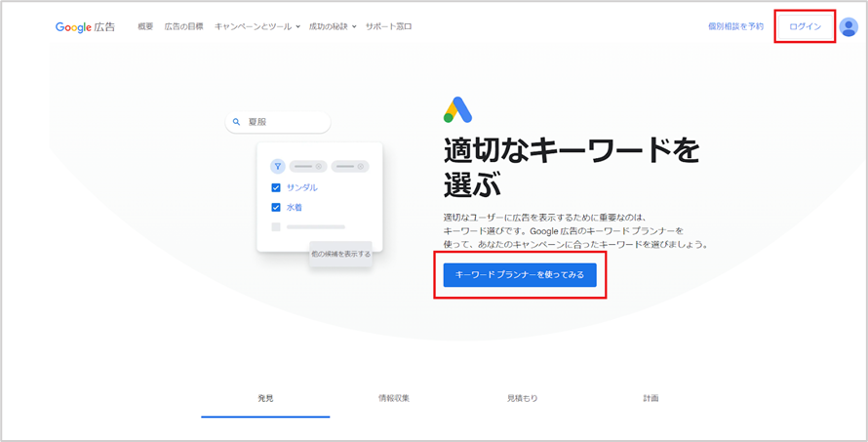Image resolution: width=868 pixels, height=442 pixels.
Task: Click the filter funnel icon
Action: [x=278, y=166]
